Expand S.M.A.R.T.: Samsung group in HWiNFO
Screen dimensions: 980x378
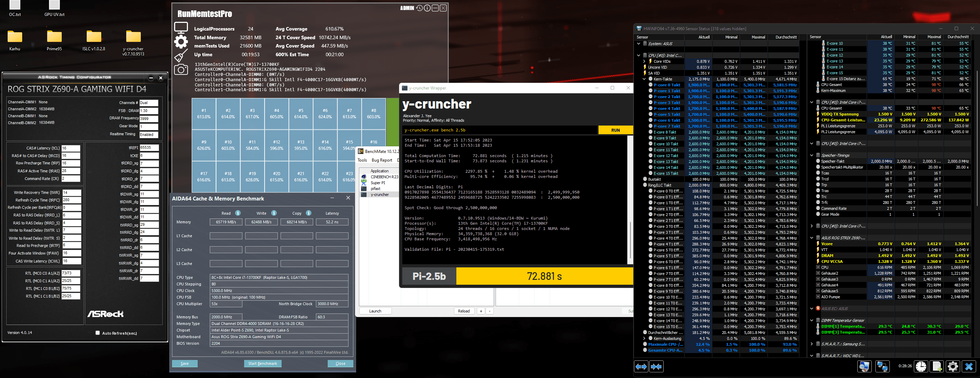(x=811, y=344)
